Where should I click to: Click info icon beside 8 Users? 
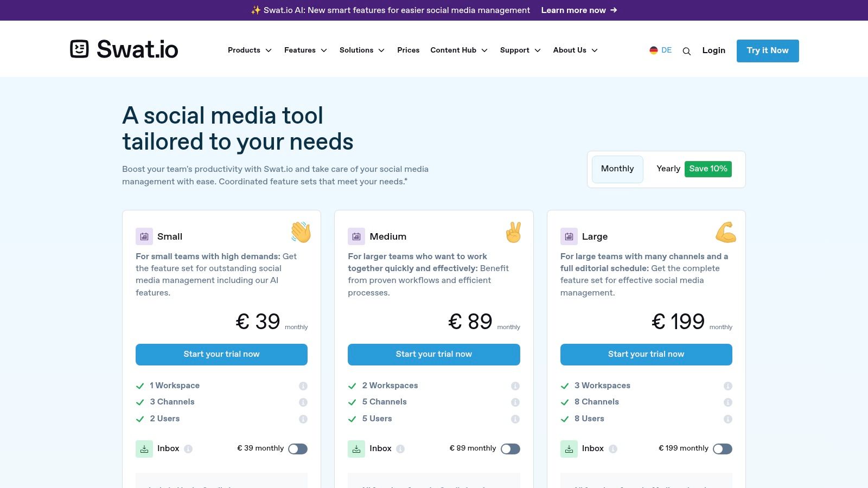tap(728, 419)
